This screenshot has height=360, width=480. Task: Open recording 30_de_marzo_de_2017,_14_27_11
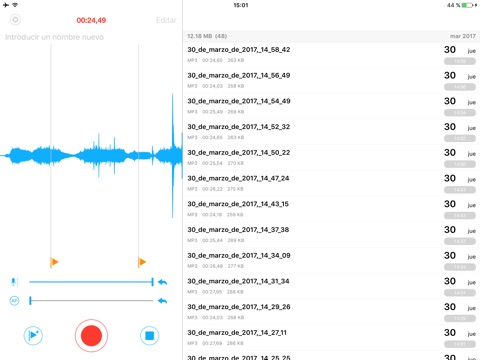pos(332,337)
